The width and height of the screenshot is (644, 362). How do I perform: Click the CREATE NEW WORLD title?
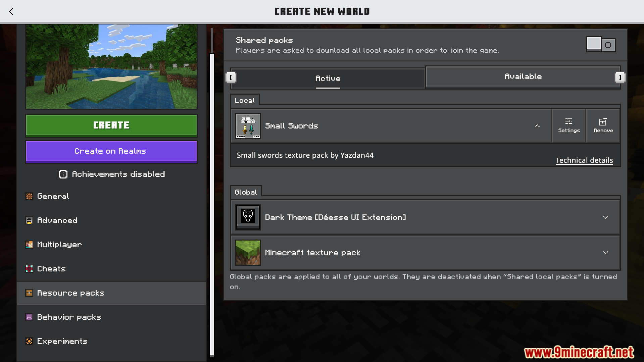pyautogui.click(x=322, y=11)
